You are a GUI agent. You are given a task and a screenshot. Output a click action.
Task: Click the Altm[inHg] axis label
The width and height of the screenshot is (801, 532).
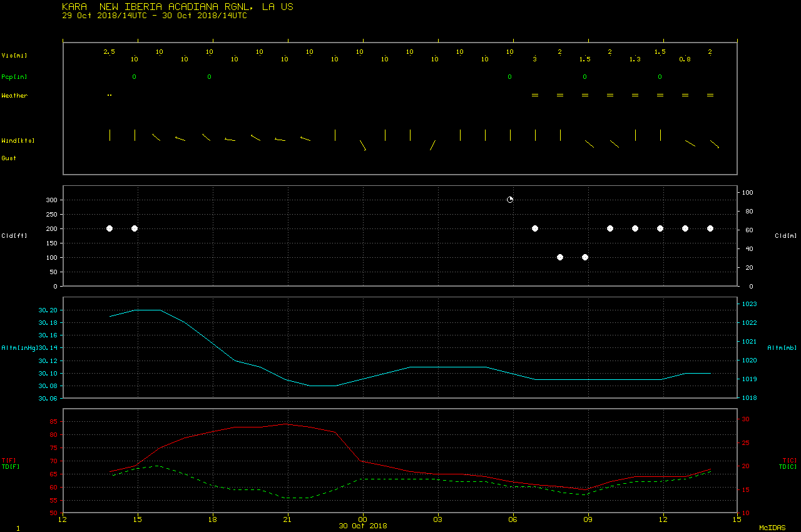(19, 347)
